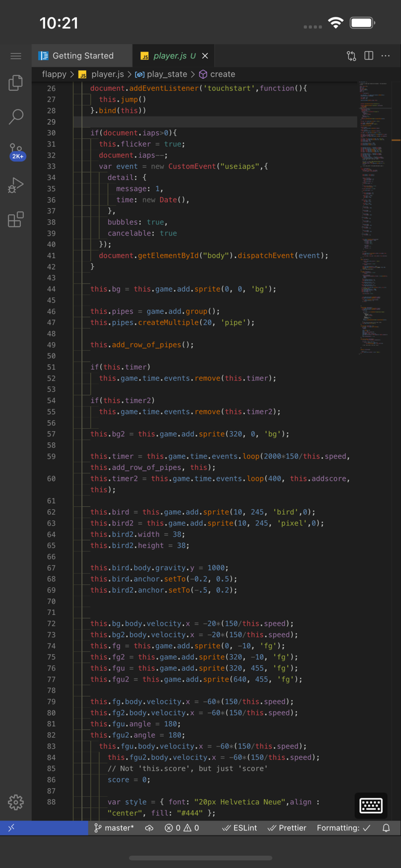The height and width of the screenshot is (868, 401).
Task: Click 'score = 0;' on line 86
Action: (x=129, y=779)
